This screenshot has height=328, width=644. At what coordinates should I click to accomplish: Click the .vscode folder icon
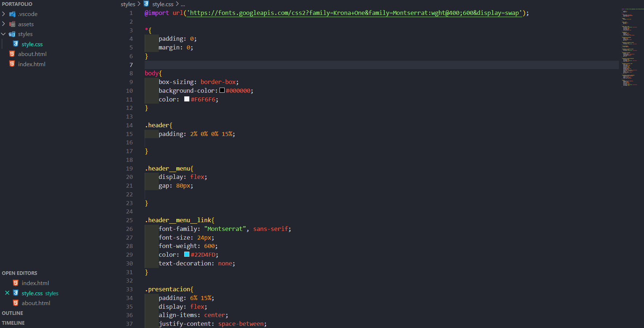pos(12,14)
